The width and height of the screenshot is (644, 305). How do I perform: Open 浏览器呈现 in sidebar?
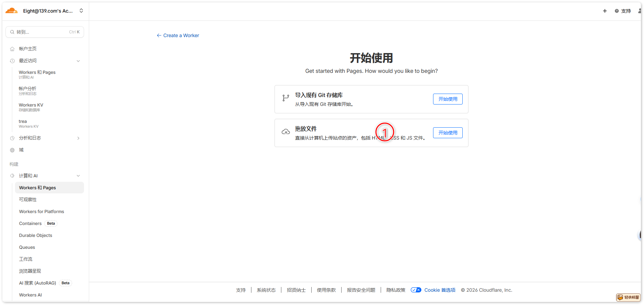(30, 271)
